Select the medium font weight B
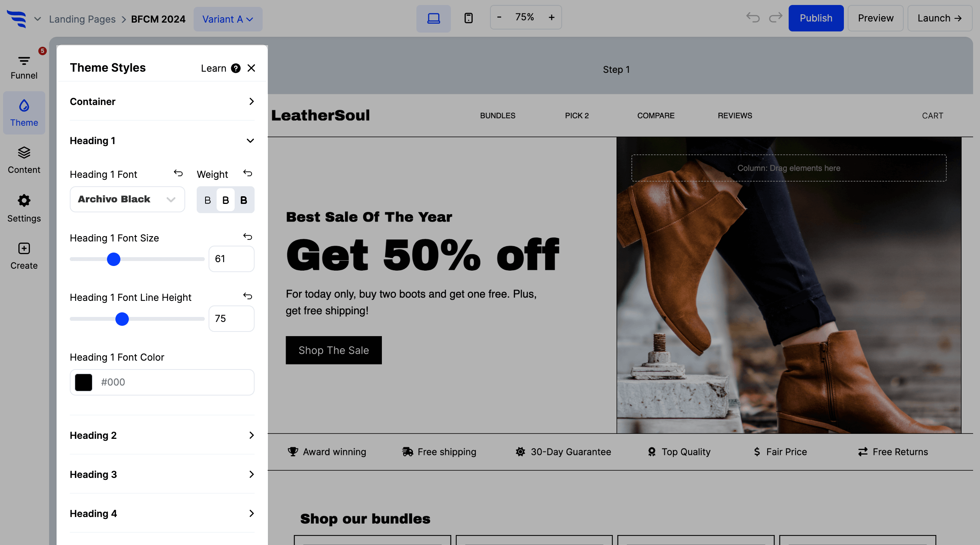 tap(225, 200)
